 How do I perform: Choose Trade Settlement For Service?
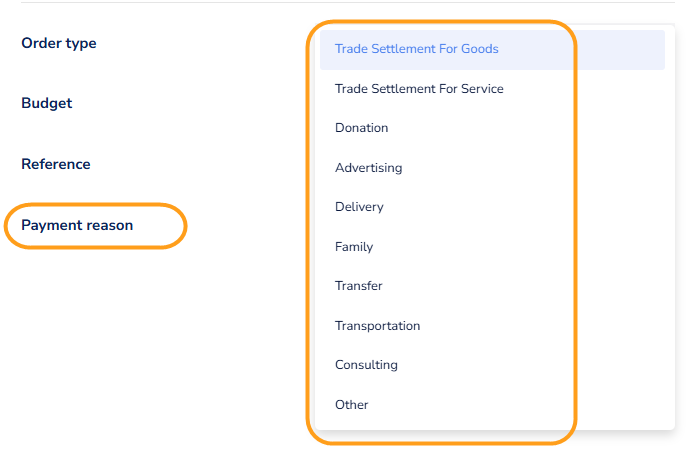tap(419, 89)
